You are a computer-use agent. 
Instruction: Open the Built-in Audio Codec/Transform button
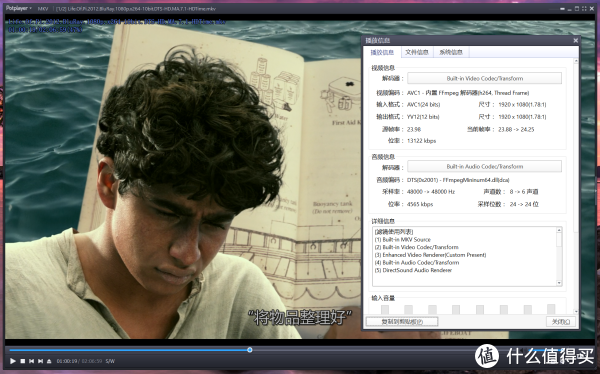[x=484, y=167]
